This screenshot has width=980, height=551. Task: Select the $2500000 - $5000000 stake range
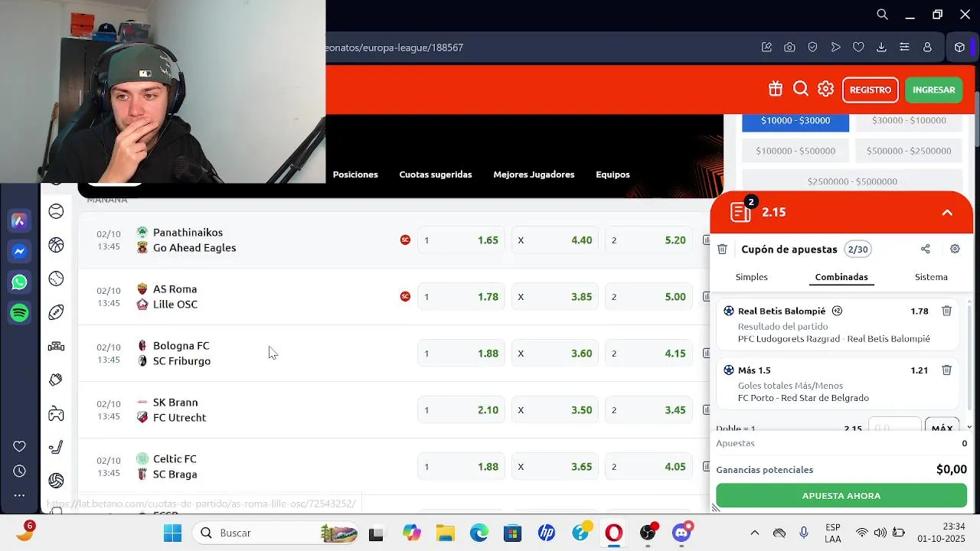[x=852, y=181]
